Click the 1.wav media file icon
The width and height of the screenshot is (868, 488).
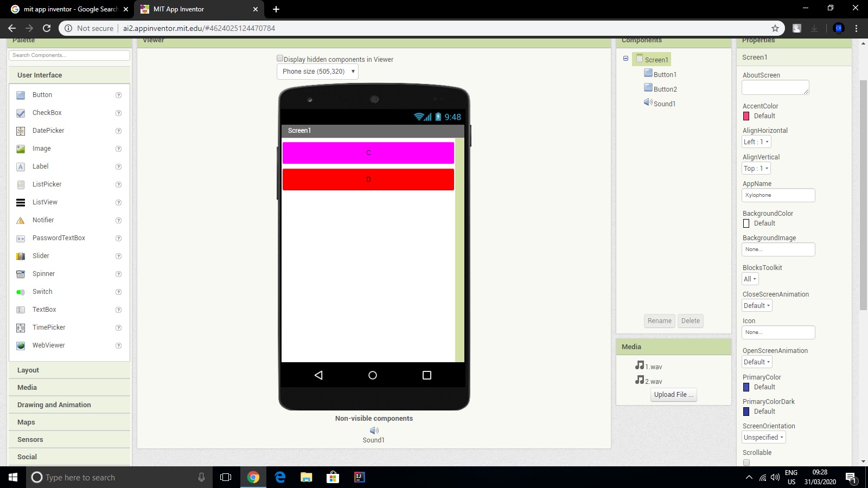click(x=639, y=365)
